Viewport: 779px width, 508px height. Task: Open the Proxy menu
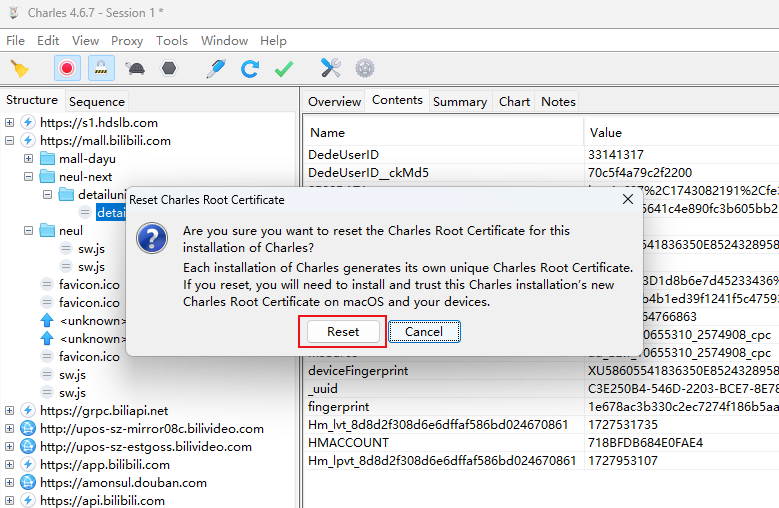[127, 41]
